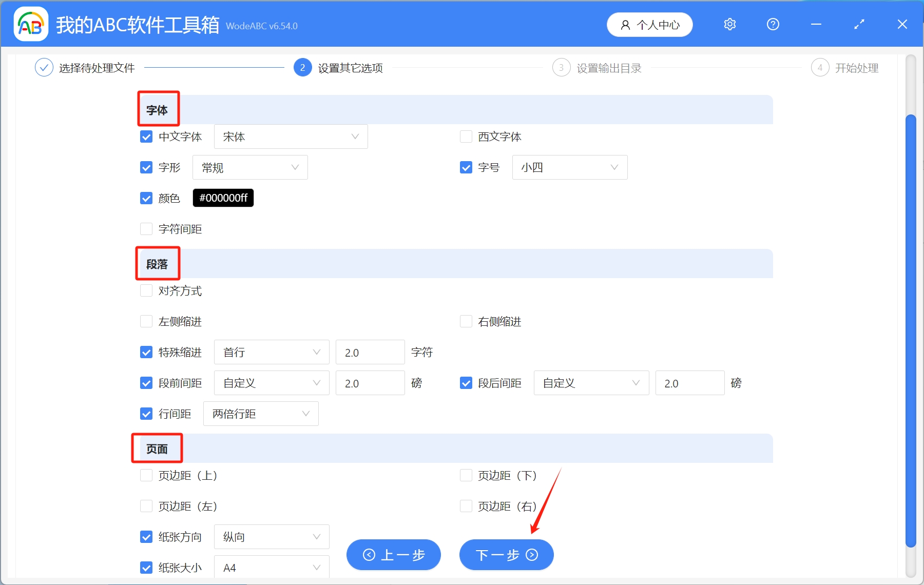924x585 pixels.
Task: Enable 页边距（上）checkbox
Action: coord(146,475)
